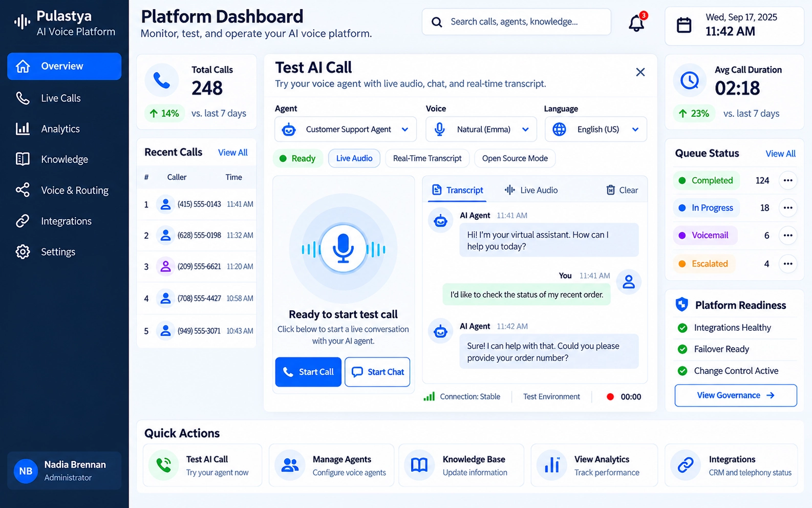Click the View Governance button

(x=736, y=395)
